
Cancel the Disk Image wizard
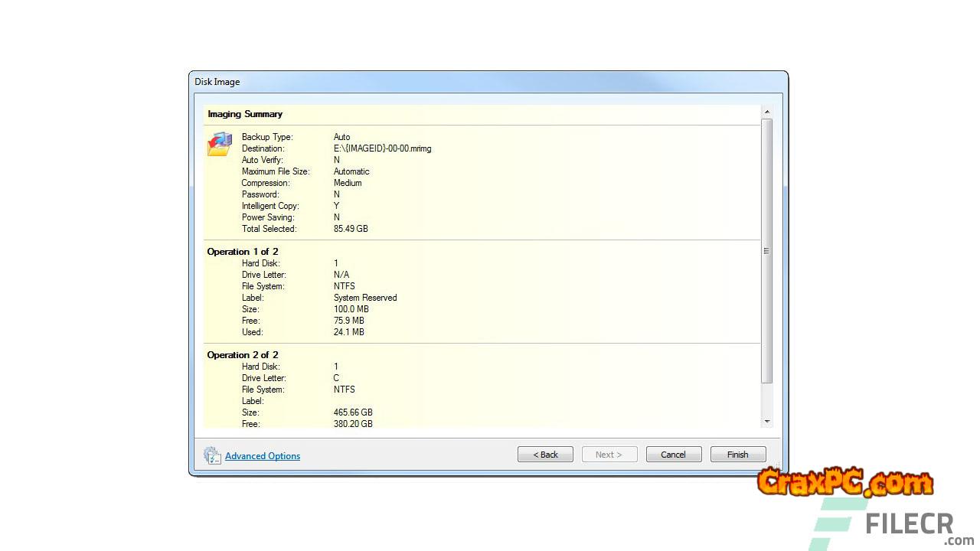(x=674, y=455)
